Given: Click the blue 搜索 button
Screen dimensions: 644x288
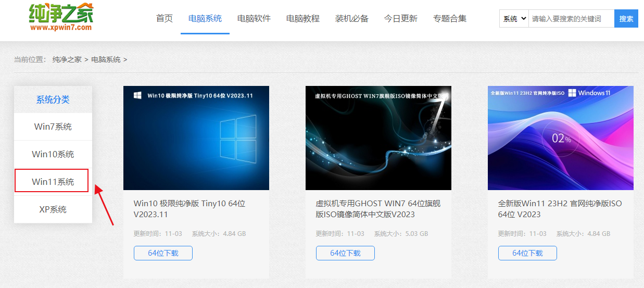Looking at the screenshot, I should click(626, 19).
